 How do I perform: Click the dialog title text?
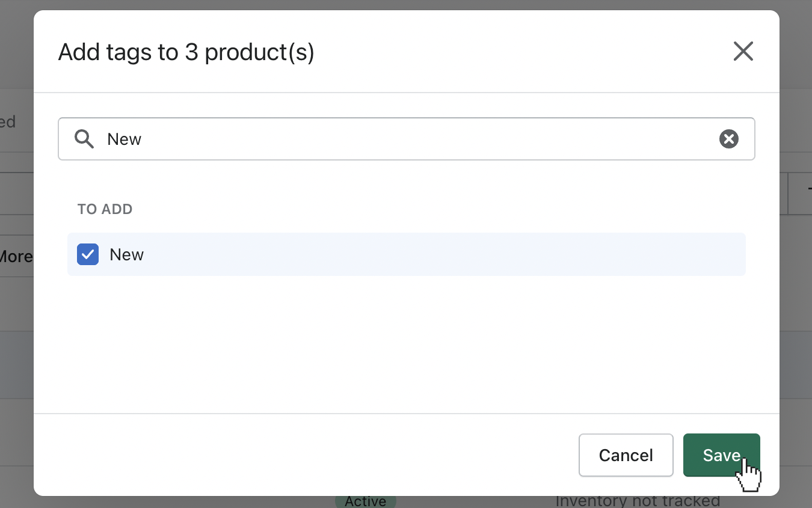coord(186,52)
